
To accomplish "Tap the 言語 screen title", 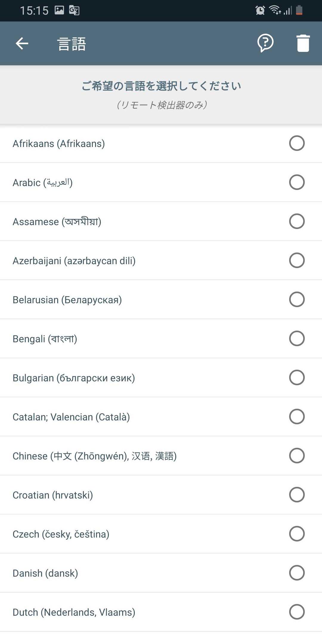I will point(72,44).
